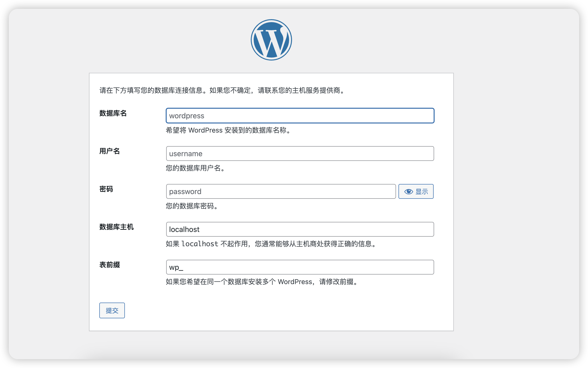588x368 pixels.
Task: Click the 表前缀 wp_ input field
Action: [x=300, y=267]
